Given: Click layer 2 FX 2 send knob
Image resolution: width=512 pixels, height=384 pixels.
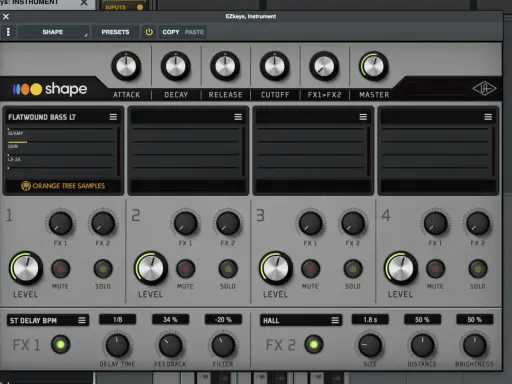Looking at the screenshot, I should pos(228,223).
